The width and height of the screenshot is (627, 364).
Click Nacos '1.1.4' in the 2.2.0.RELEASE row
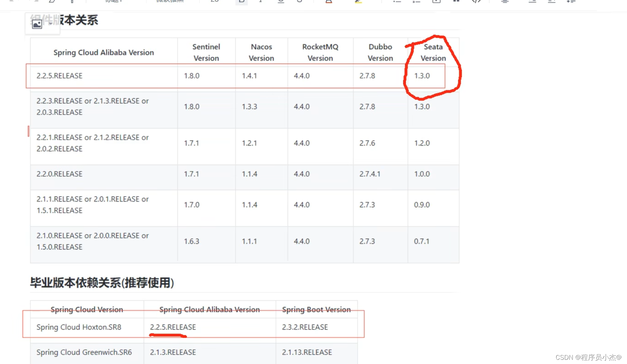click(x=249, y=174)
